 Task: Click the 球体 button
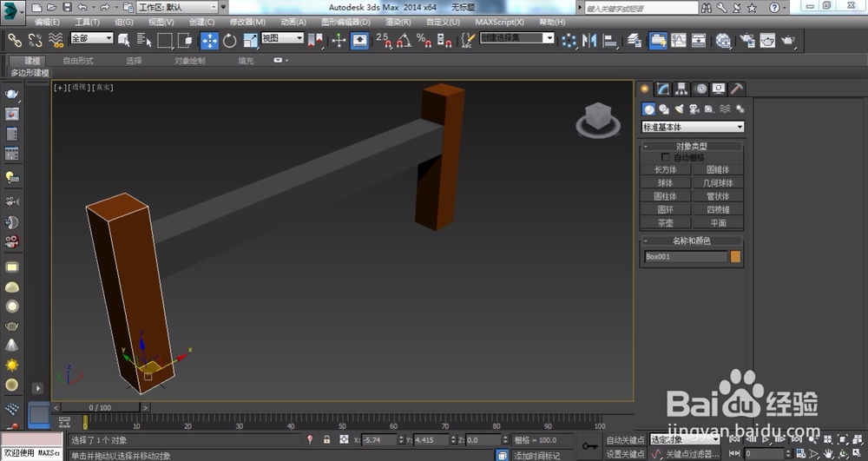click(665, 182)
